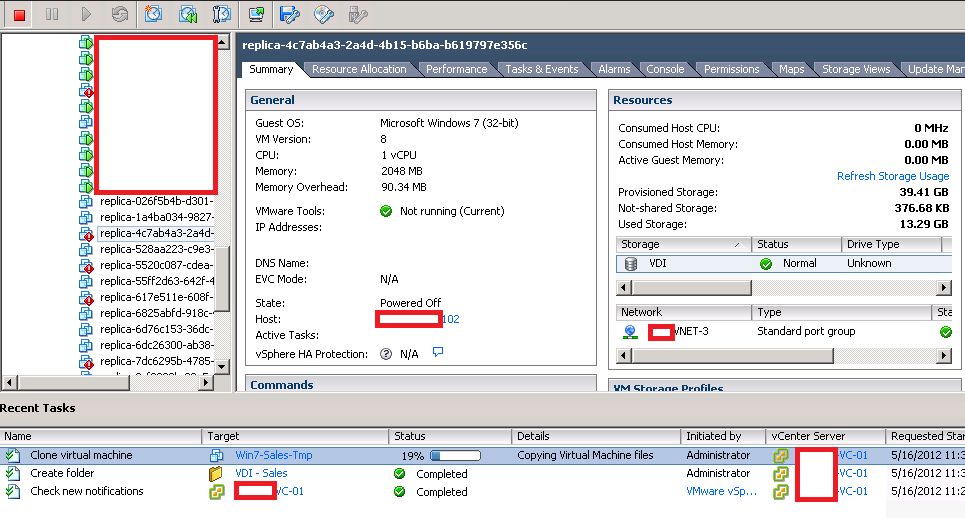The image size is (965, 518).
Task: Open Win7-Sales-Tmp target link
Action: point(274,455)
